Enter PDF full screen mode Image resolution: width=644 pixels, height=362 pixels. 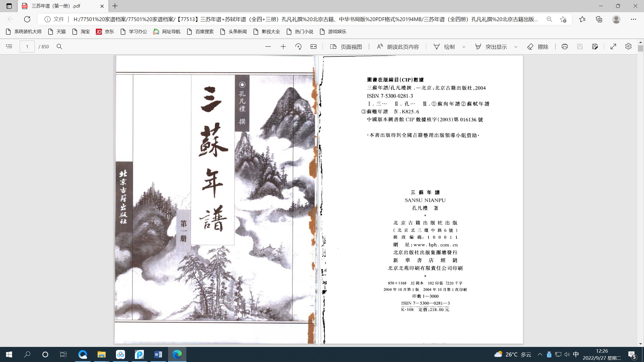click(613, 47)
